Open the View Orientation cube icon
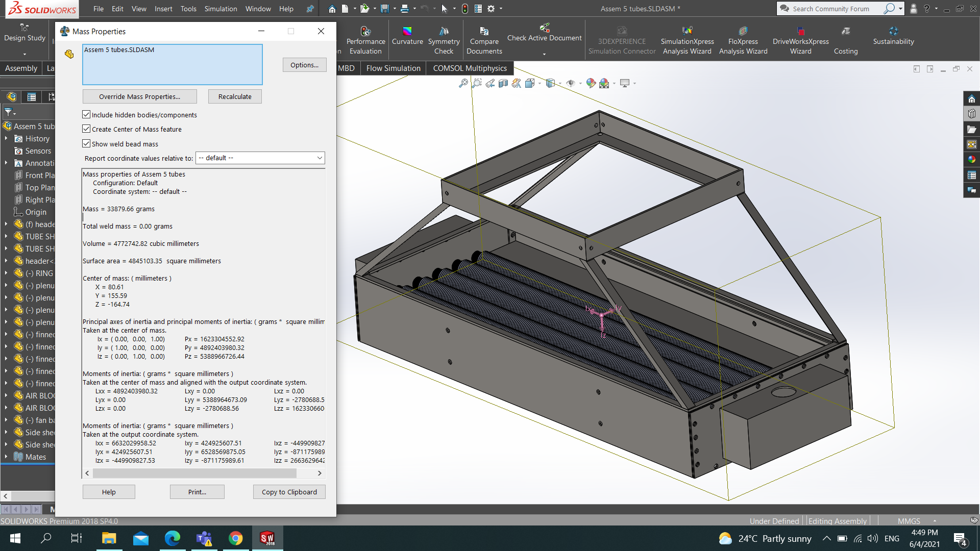 tap(530, 83)
